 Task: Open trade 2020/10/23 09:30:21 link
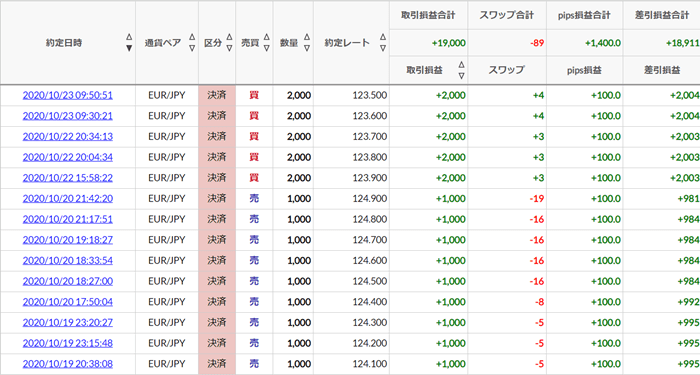tap(68, 116)
